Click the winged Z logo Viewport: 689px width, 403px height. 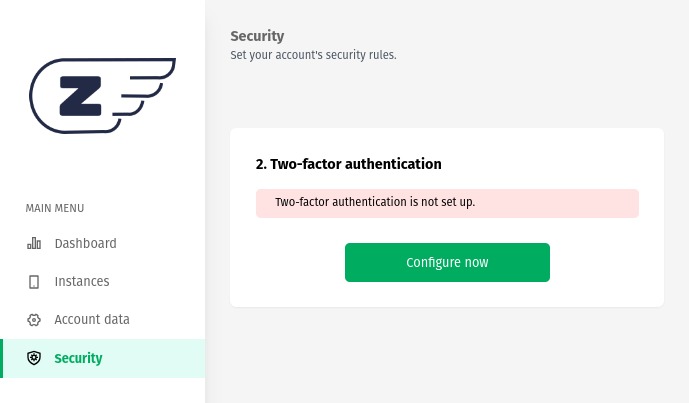tap(102, 96)
